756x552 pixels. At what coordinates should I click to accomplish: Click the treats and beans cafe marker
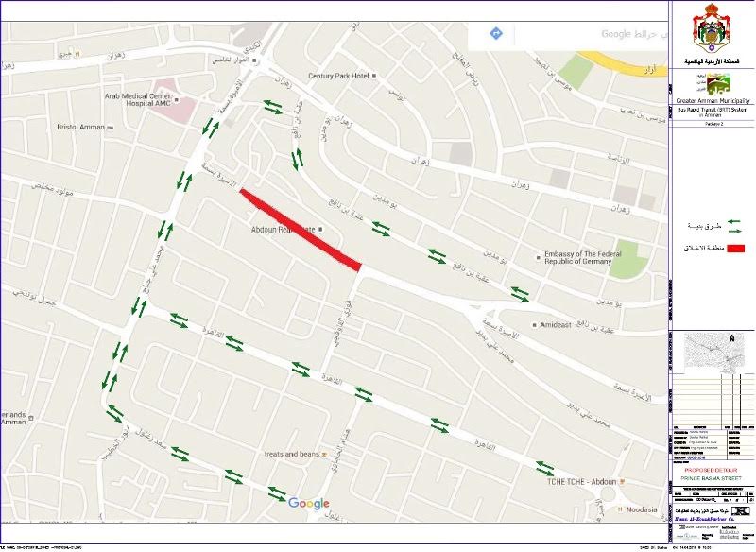coord(324,454)
